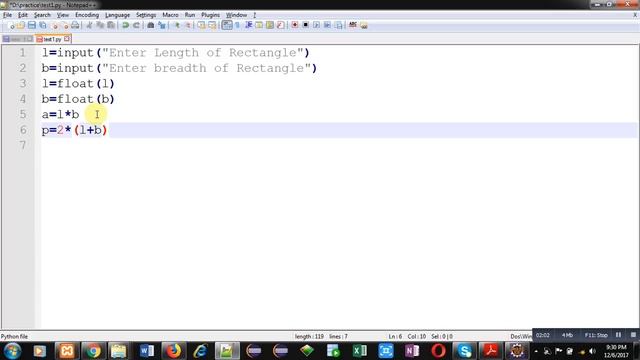Toggle Show All Characters paragraph icon
Image resolution: width=640 pixels, height=360 pixels.
click(238, 25)
